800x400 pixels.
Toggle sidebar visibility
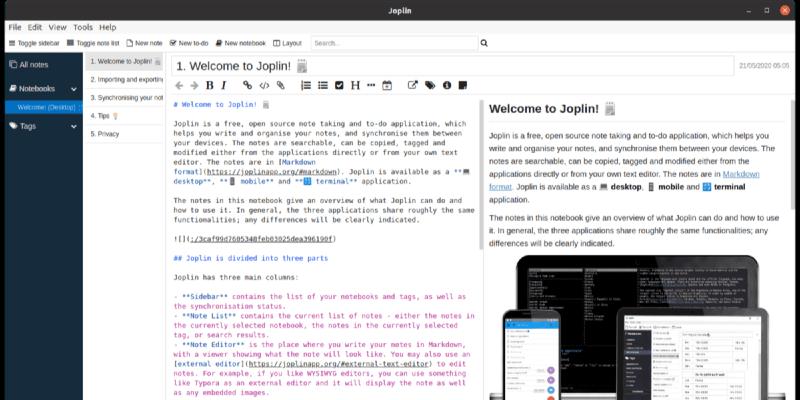pyautogui.click(x=33, y=43)
